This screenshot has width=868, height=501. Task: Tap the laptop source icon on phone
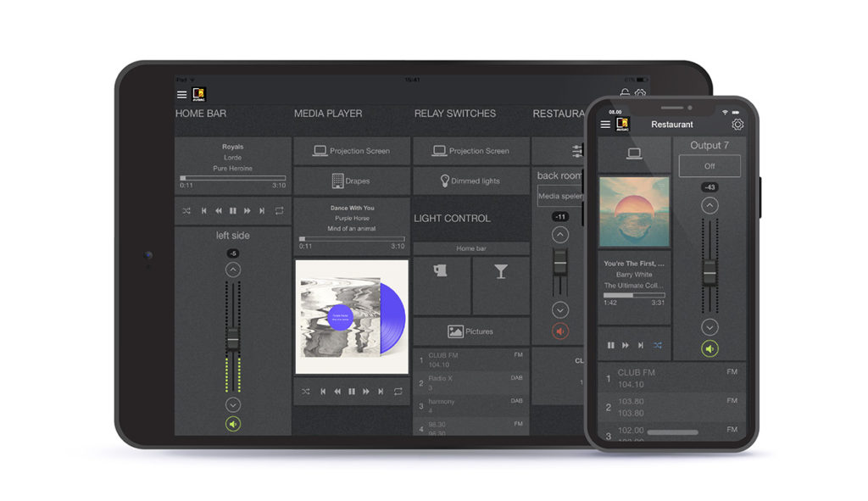634,154
